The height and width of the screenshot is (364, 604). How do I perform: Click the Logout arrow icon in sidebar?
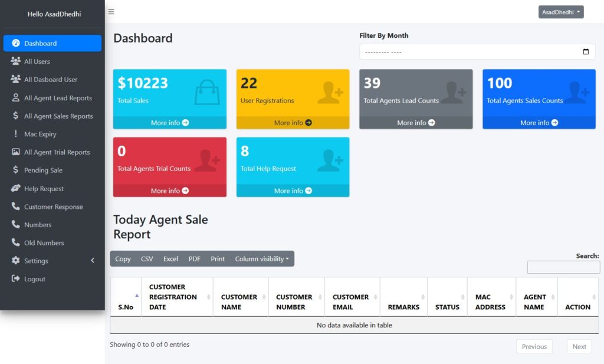[x=15, y=279]
